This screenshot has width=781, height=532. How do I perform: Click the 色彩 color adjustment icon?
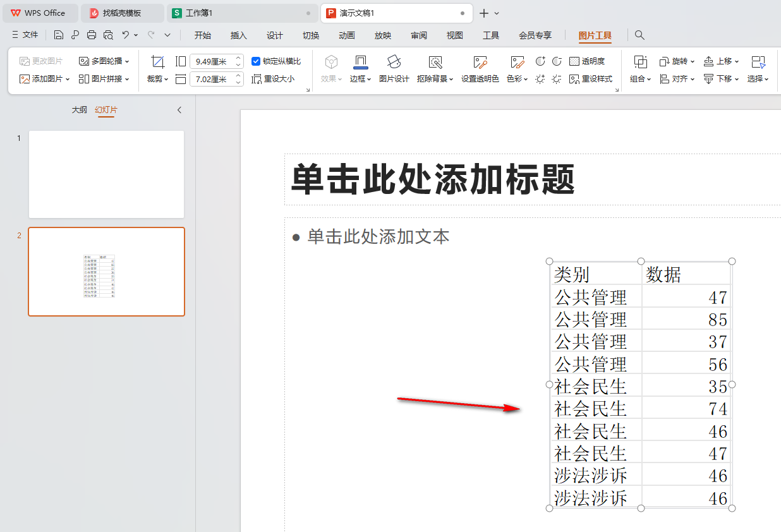[518, 62]
